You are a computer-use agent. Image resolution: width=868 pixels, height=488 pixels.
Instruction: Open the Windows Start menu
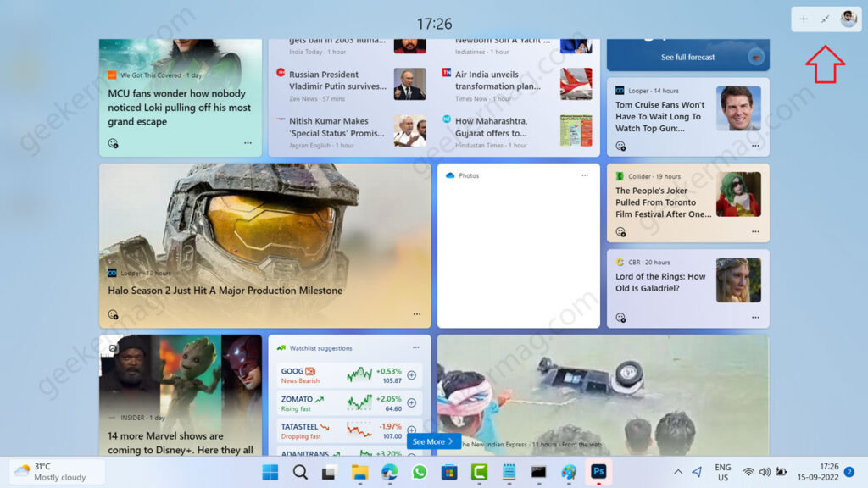[270, 472]
